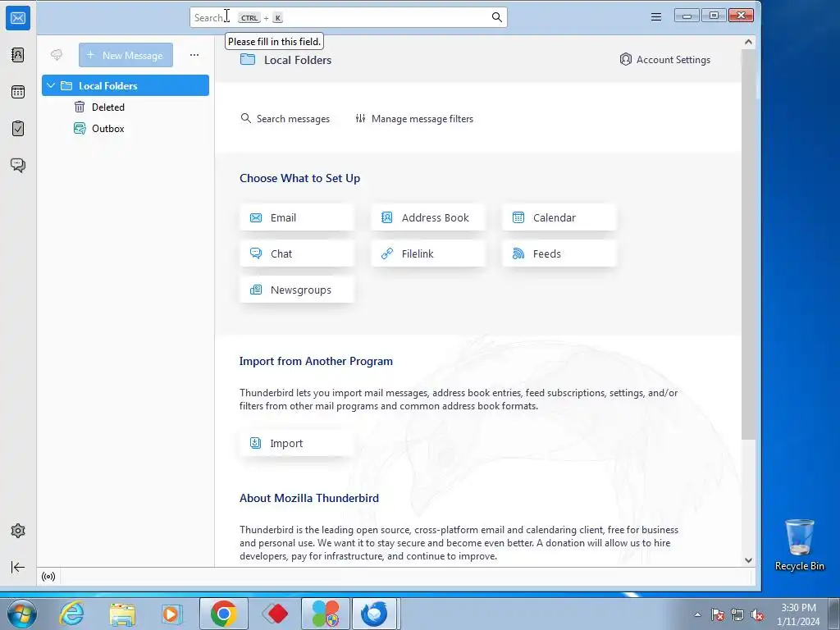Viewport: 840px width, 630px height.
Task: Click the scrollbar down arrow
Action: (748, 559)
